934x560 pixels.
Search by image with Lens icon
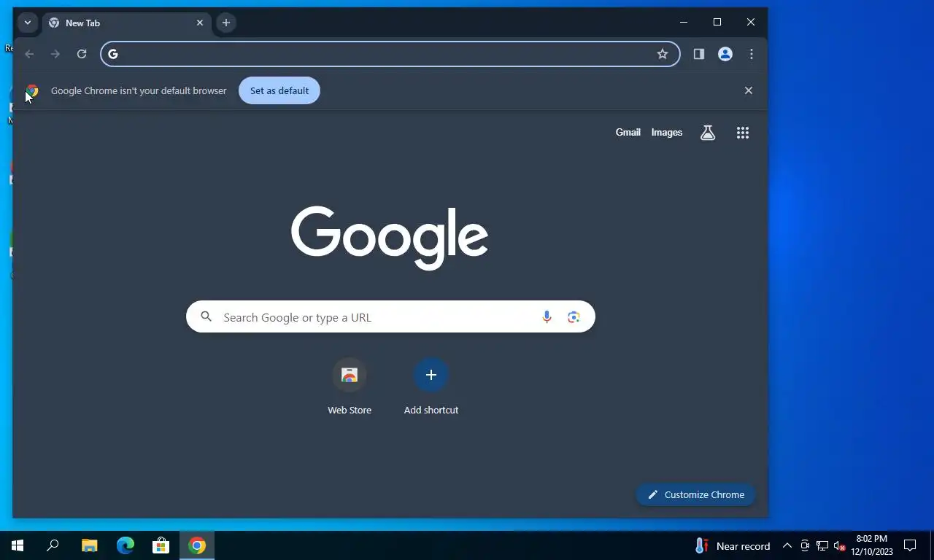574,317
